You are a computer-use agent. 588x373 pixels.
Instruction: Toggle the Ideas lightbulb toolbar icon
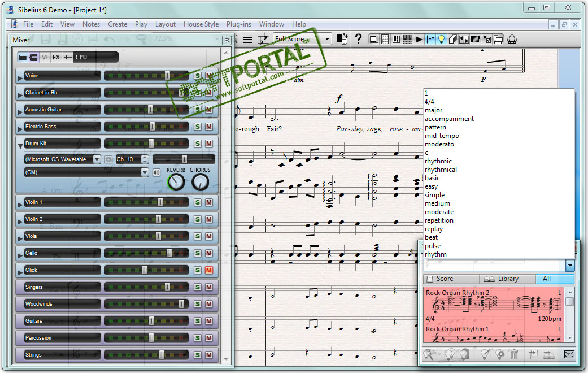click(x=441, y=39)
